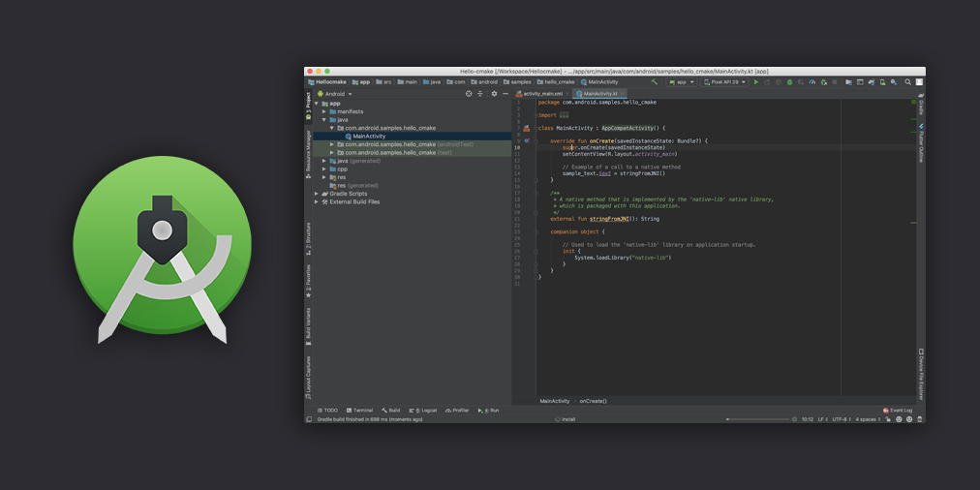Viewport: 980px width, 490px height.
Task: Toggle the Resource Manager side tab
Action: 308,154
